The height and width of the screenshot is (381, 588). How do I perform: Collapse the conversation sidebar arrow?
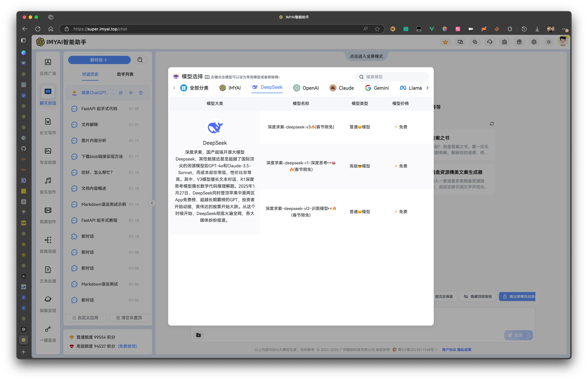coord(152,203)
